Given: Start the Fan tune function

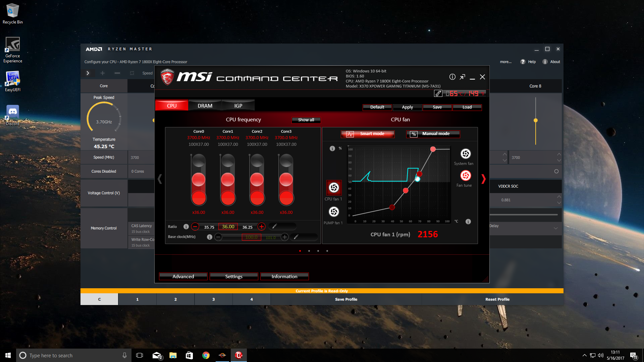Looking at the screenshot, I should click(466, 175).
